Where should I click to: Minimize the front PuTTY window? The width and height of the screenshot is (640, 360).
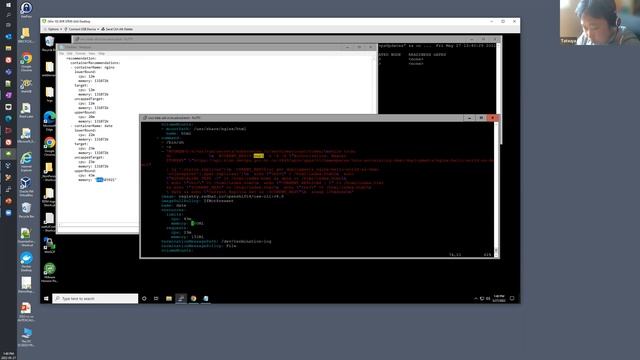point(469,118)
